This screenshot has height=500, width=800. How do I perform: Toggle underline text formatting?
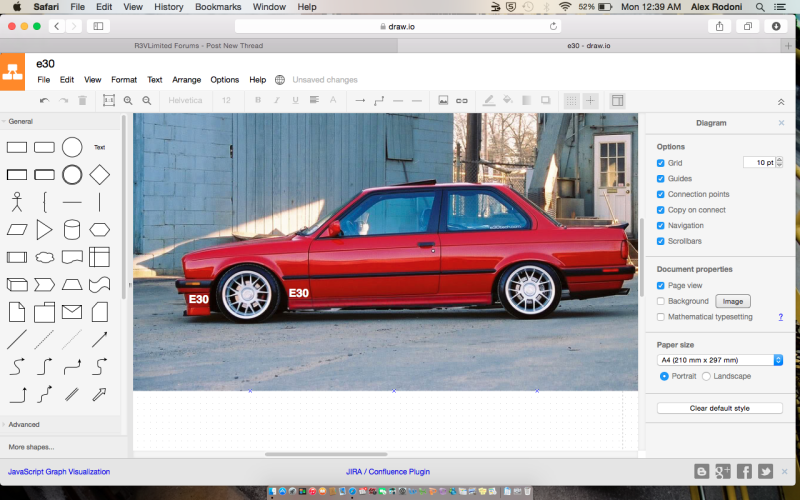[295, 100]
